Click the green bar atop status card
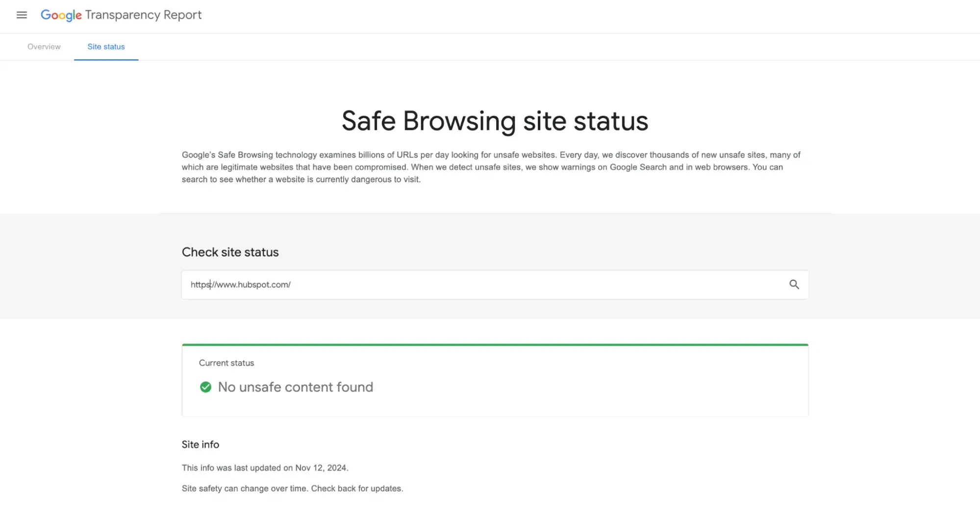The image size is (980, 523). tap(495, 345)
